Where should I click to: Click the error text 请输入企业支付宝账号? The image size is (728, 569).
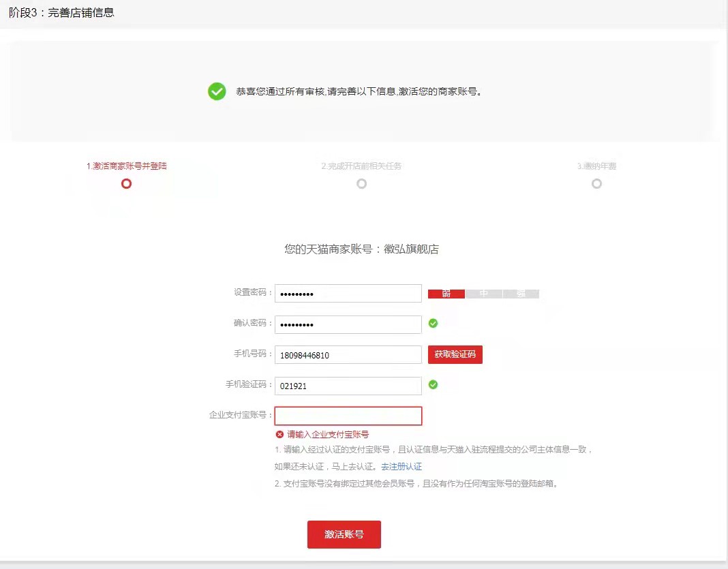[328, 434]
